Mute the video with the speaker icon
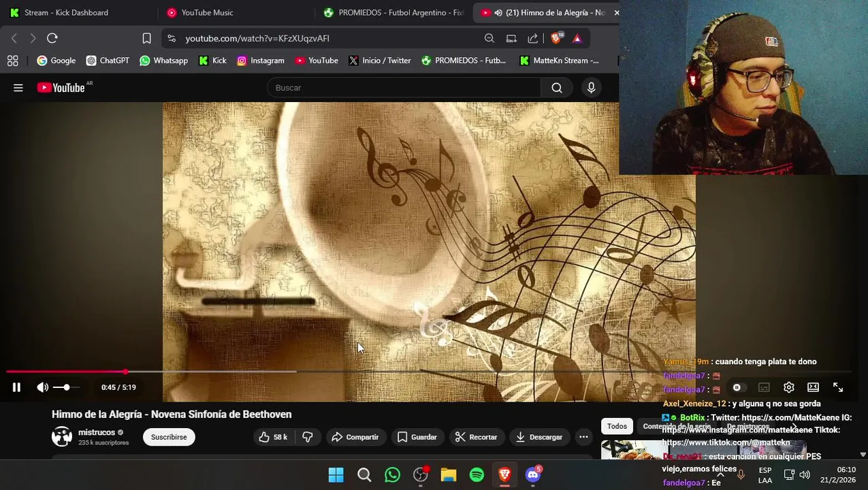Screen dimensions: 868x490 coord(42,387)
